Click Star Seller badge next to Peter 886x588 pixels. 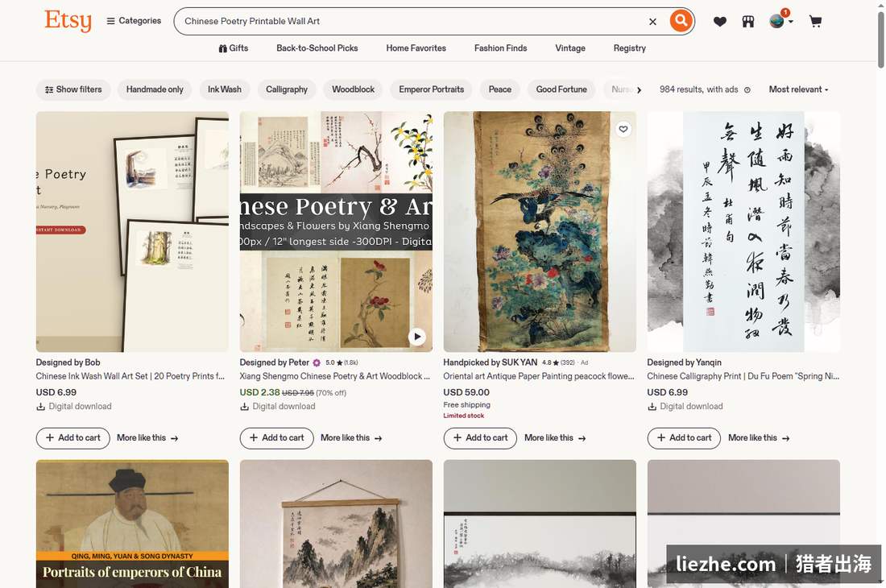click(x=317, y=362)
